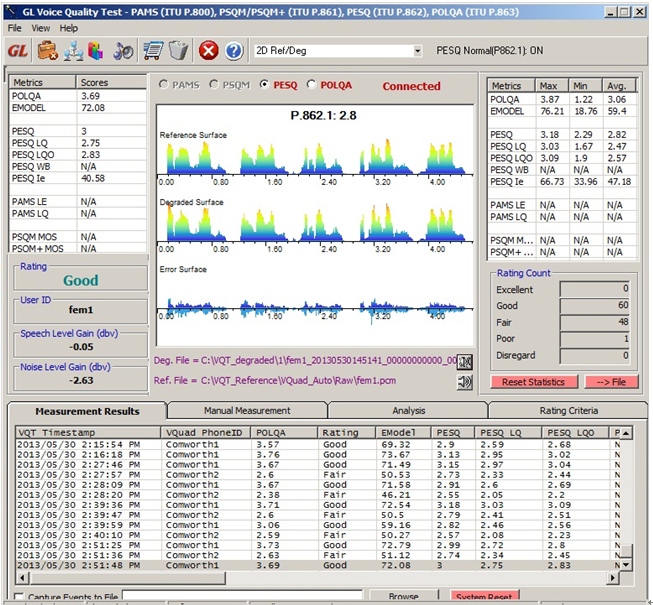This screenshot has height=605, width=653.
Task: Click the Reset Statistics button
Action: [534, 382]
